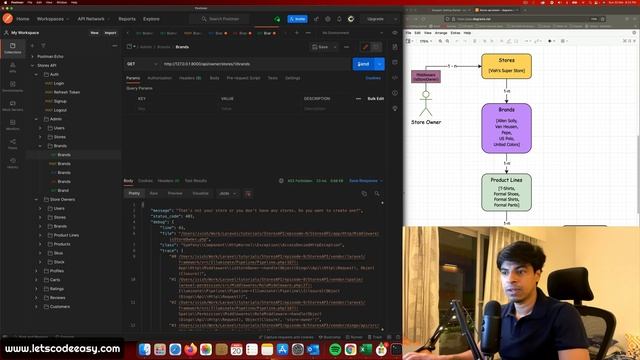The image size is (640, 360).
Task: Switch response view to Preview
Action: tap(175, 193)
